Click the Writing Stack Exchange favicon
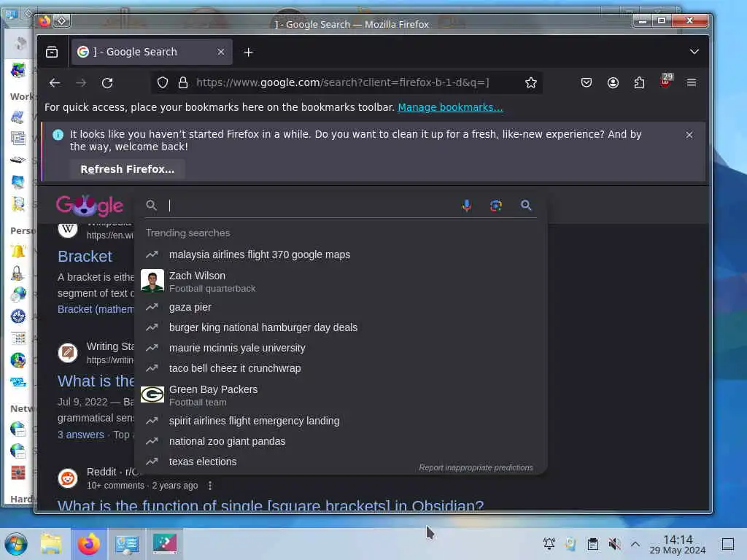 (68, 353)
